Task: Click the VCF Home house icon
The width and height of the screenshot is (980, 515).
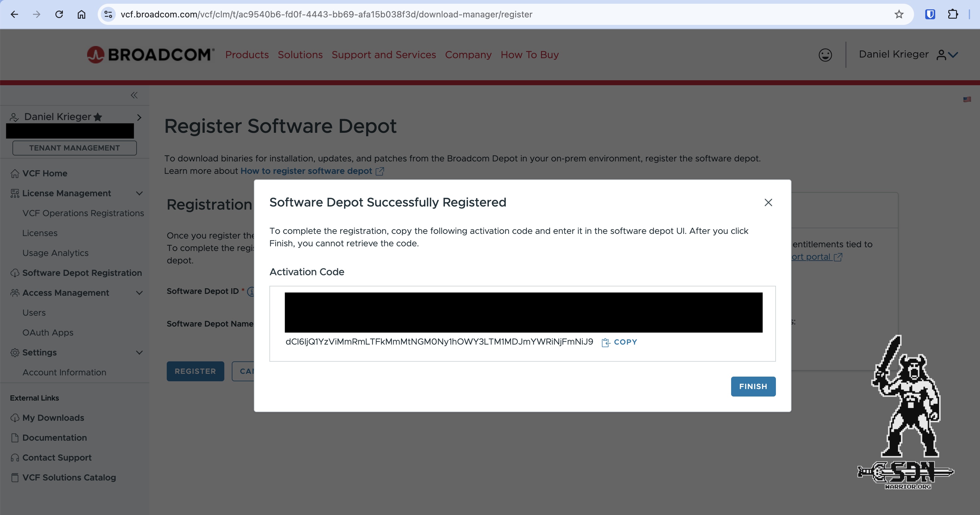Action: (15, 174)
